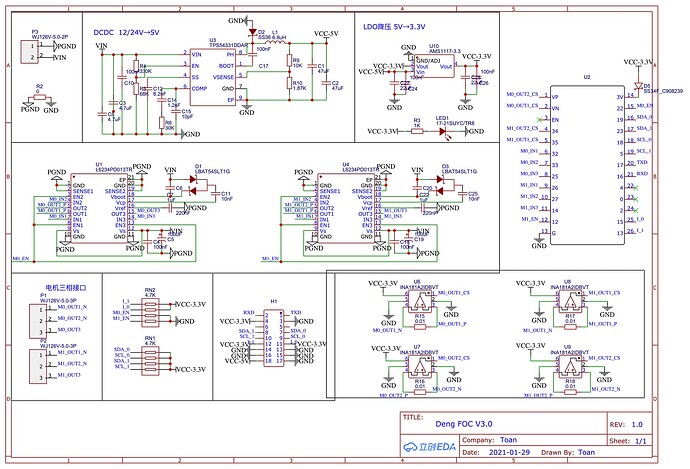Click the 立创EDA logo in the title block
This screenshot has width=690, height=469.
[x=429, y=447]
